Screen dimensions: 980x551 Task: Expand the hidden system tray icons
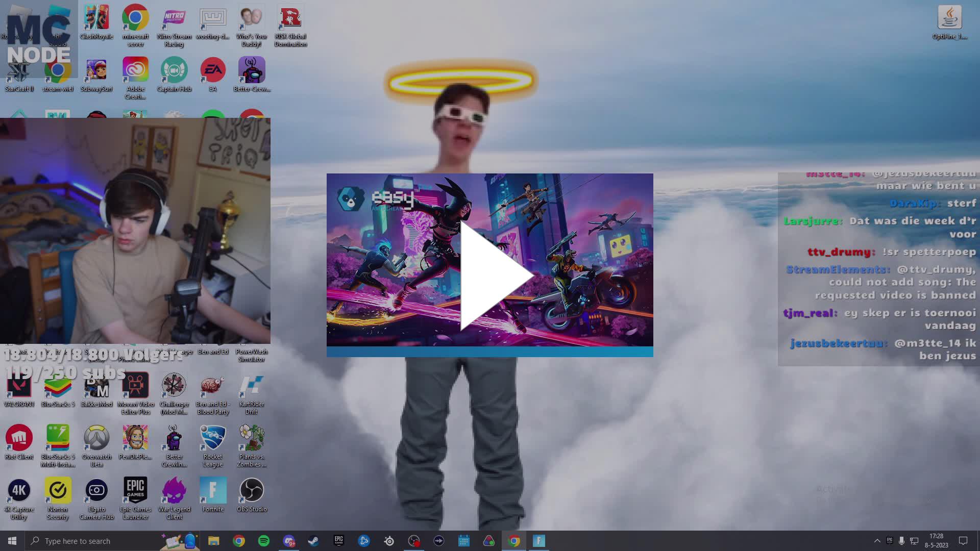pyautogui.click(x=877, y=541)
